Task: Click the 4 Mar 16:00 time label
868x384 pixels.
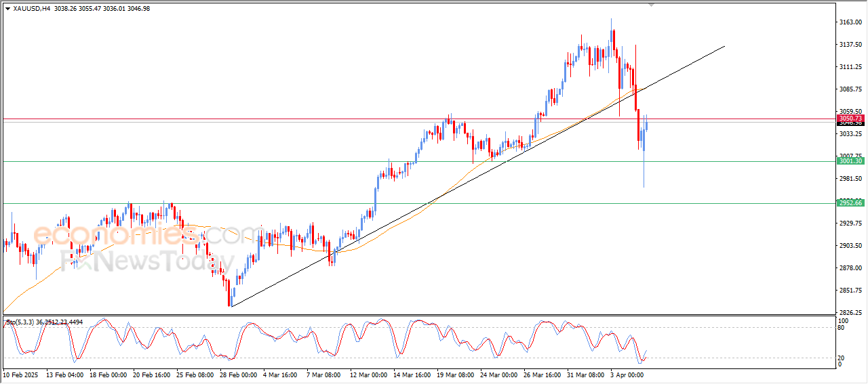Action: pyautogui.click(x=281, y=374)
